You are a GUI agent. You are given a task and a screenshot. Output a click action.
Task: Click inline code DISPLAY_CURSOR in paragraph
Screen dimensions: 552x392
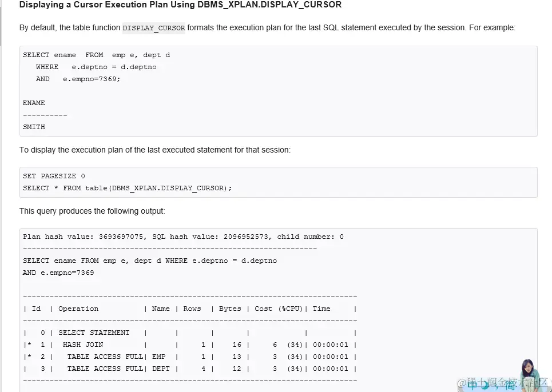pos(154,28)
